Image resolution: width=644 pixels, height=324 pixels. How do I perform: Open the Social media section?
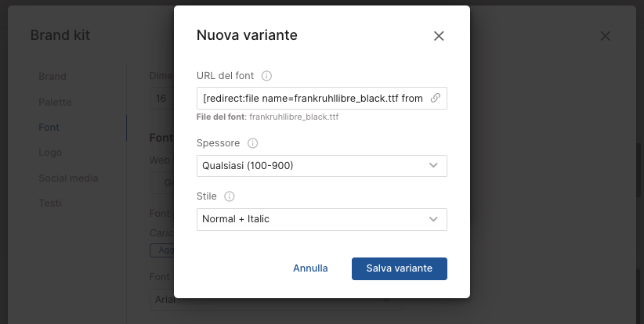point(68,178)
